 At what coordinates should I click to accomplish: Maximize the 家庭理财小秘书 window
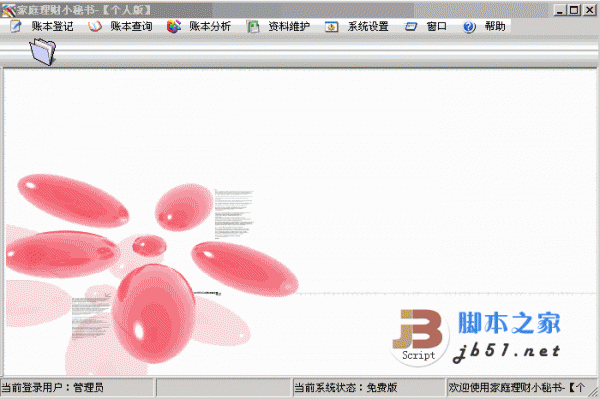574,10
